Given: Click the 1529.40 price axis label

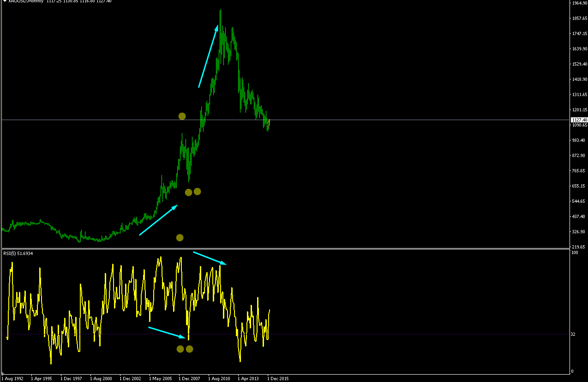Looking at the screenshot, I should pyautogui.click(x=579, y=64).
